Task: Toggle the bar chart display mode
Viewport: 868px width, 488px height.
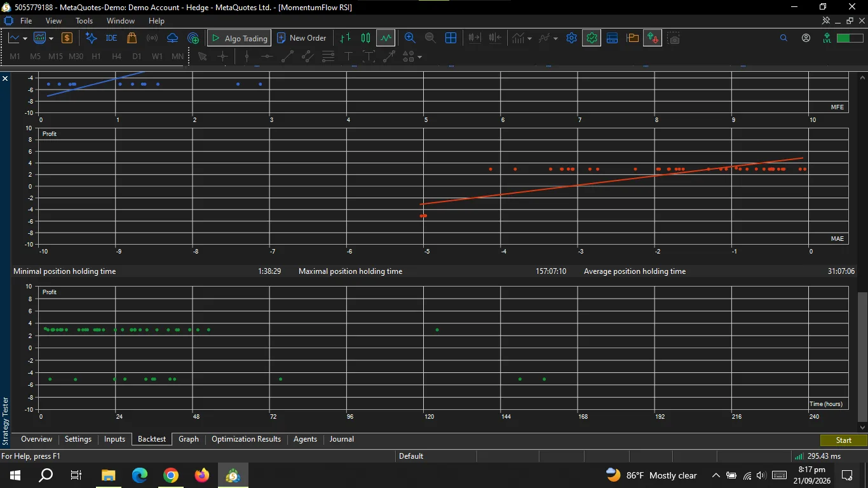Action: [345, 38]
